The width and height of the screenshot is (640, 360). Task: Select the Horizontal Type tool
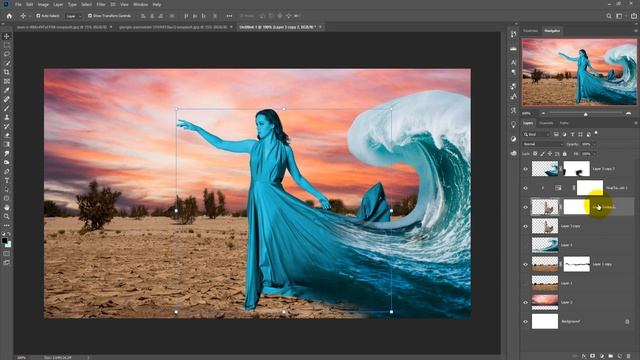(x=7, y=180)
